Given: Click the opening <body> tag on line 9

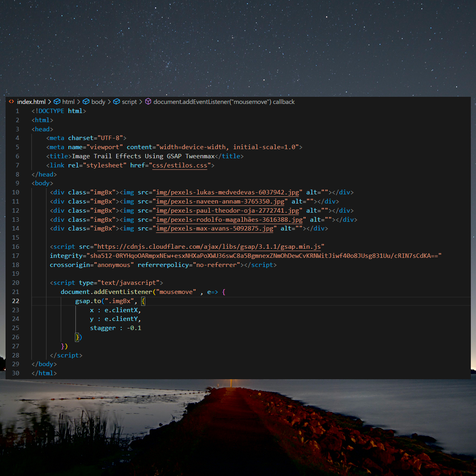Looking at the screenshot, I should click(42, 183).
